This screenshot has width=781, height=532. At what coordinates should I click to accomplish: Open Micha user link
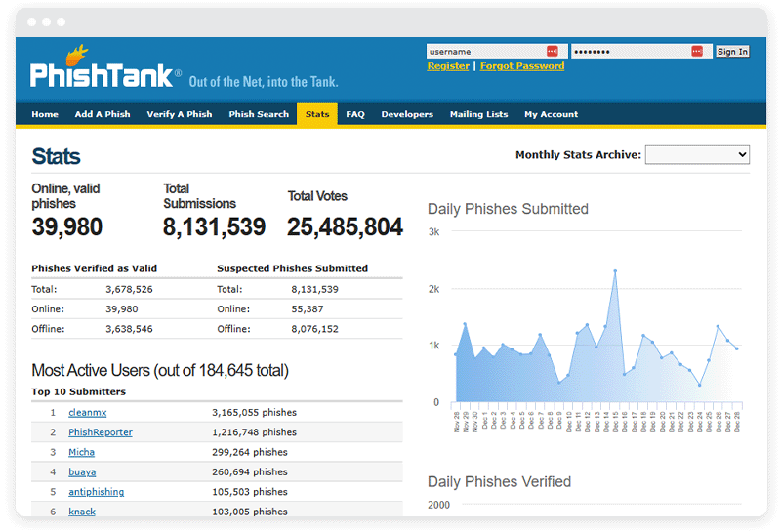81,452
